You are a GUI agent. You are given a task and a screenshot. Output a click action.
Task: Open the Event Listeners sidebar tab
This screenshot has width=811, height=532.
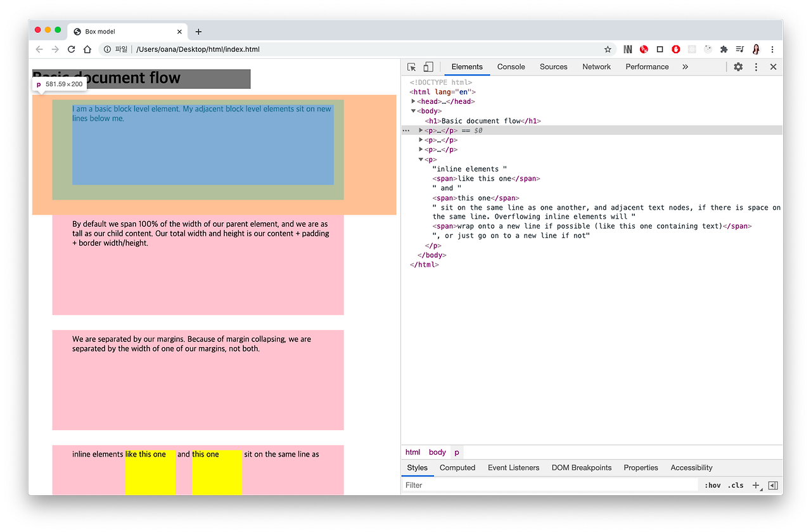pyautogui.click(x=514, y=468)
